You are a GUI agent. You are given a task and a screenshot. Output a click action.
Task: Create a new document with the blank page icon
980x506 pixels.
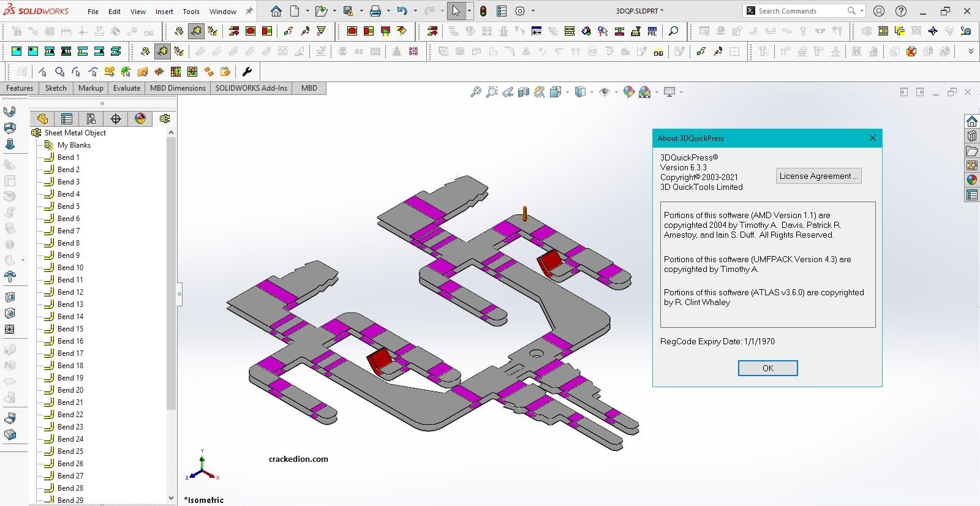[295, 11]
